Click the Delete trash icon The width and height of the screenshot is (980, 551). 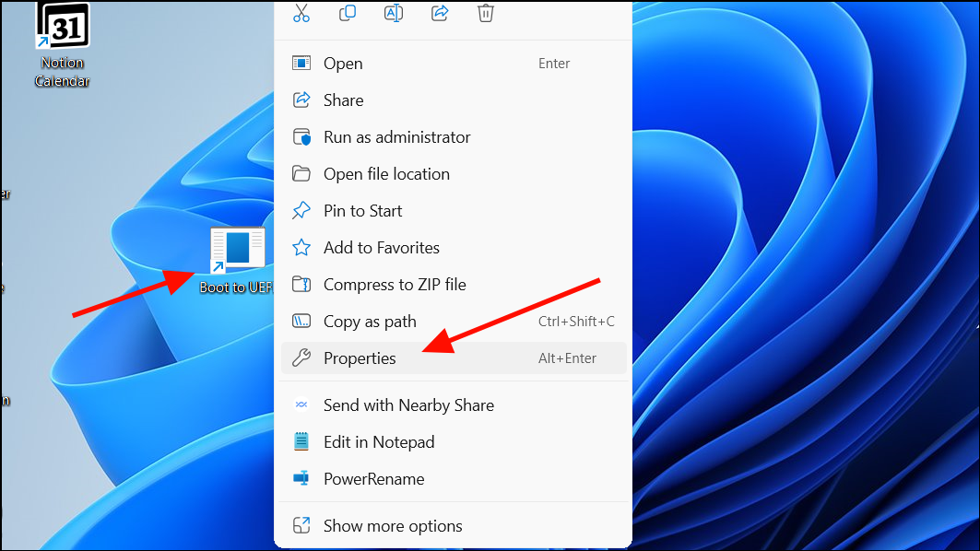coord(486,13)
